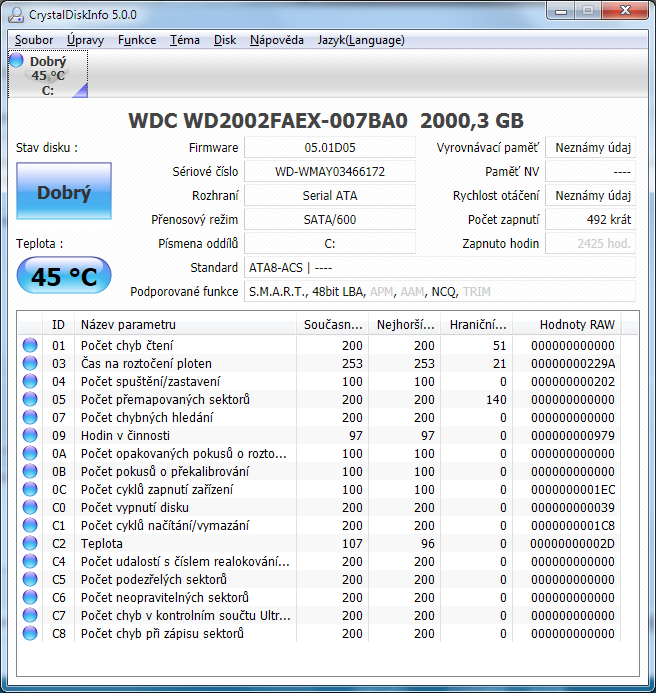
Task: Click the status orb for Hodin v činnosti
Action: tap(30, 435)
